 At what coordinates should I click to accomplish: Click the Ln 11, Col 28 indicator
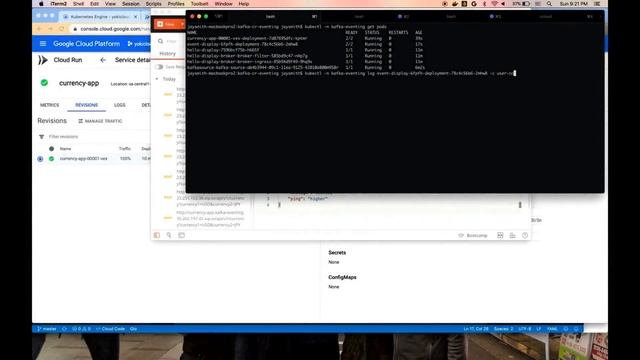pos(476,329)
